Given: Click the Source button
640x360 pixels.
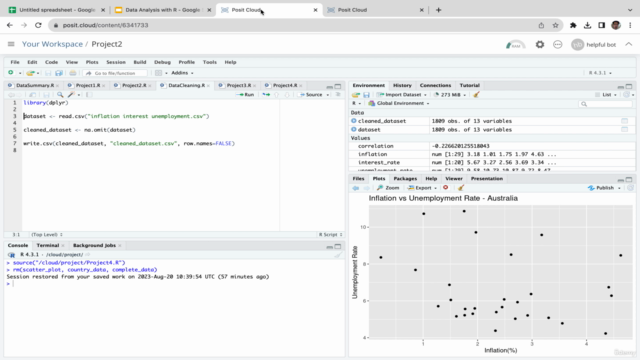Looking at the screenshot, I should [311, 95].
